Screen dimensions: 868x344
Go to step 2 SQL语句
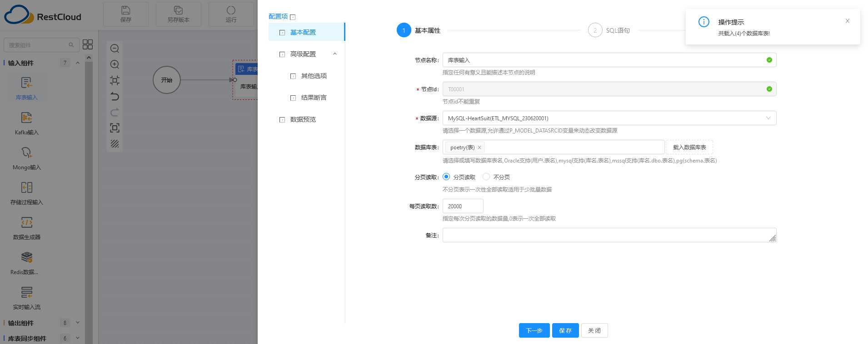point(609,30)
